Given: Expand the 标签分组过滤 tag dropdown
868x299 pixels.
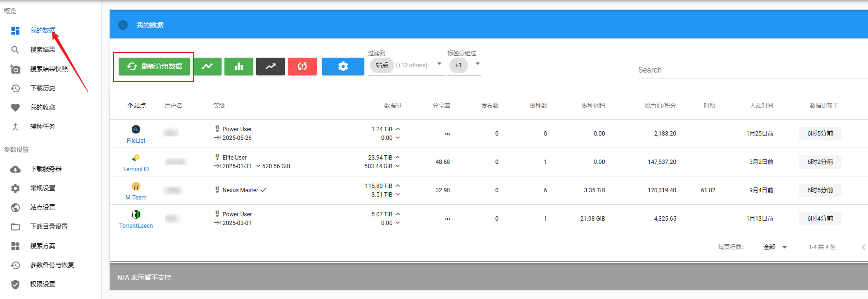Looking at the screenshot, I should (477, 64).
